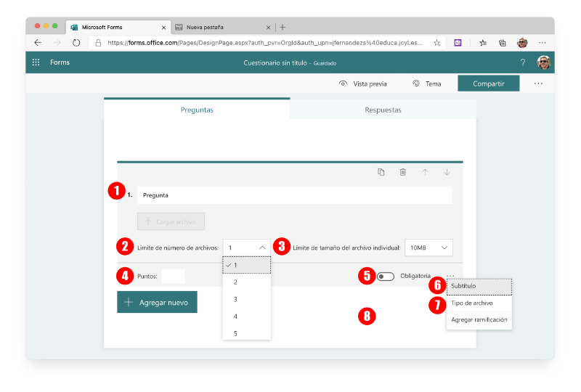This screenshot has width=581, height=392.
Task: Switch to the Nueva pestaña browser tab
Action: 222,28
